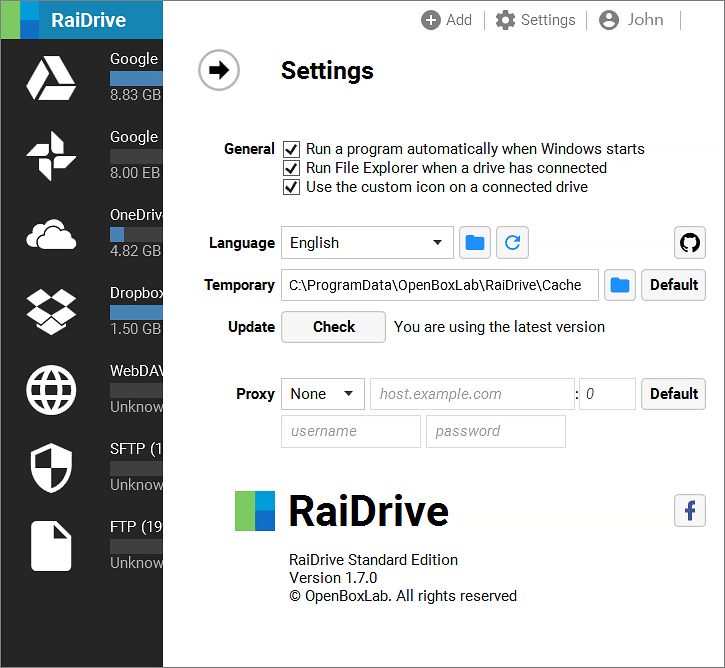Click the 'You are using the latest version' text
Screen dimensions: 725x668
pos(499,327)
